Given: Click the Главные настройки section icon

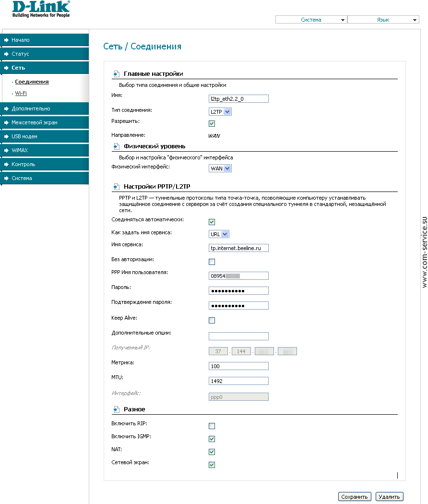Looking at the screenshot, I should [116, 74].
